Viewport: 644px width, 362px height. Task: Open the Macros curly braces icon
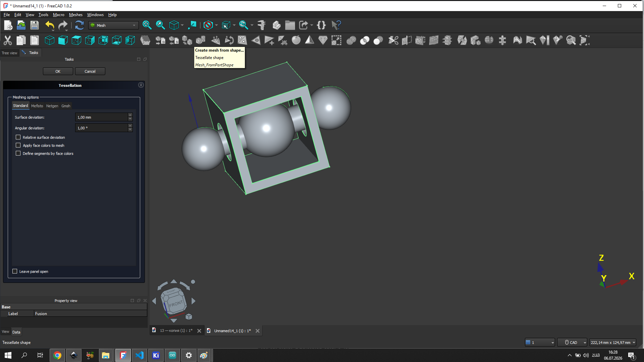click(321, 25)
